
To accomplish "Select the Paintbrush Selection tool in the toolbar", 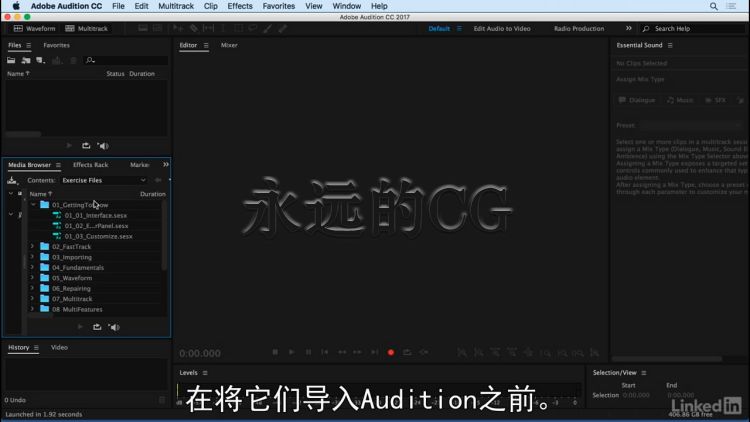I will pyautogui.click(x=267, y=28).
